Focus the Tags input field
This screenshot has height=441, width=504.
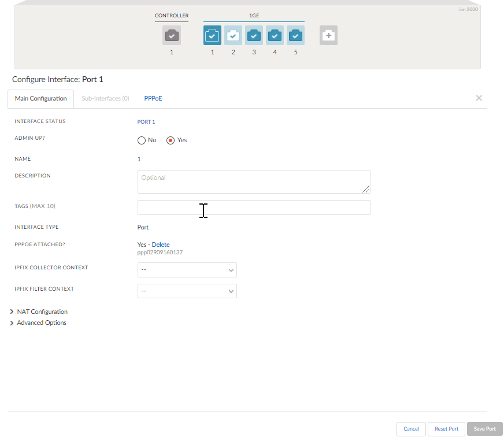click(x=254, y=207)
